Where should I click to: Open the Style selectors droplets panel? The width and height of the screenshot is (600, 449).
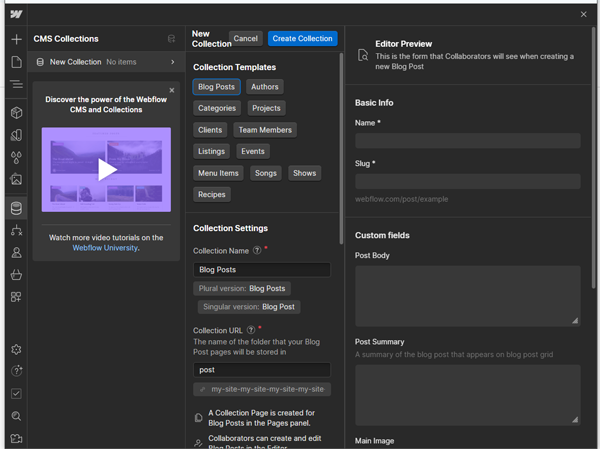(x=16, y=157)
